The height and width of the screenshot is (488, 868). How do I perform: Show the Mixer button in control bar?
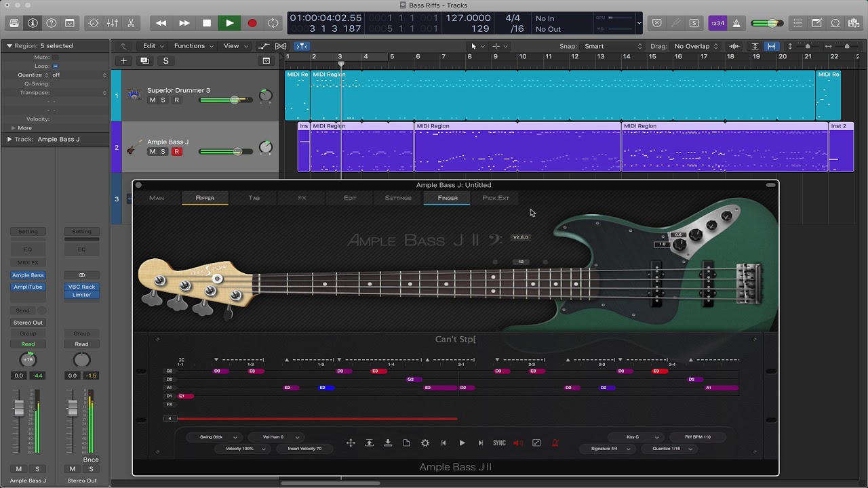[x=113, y=23]
